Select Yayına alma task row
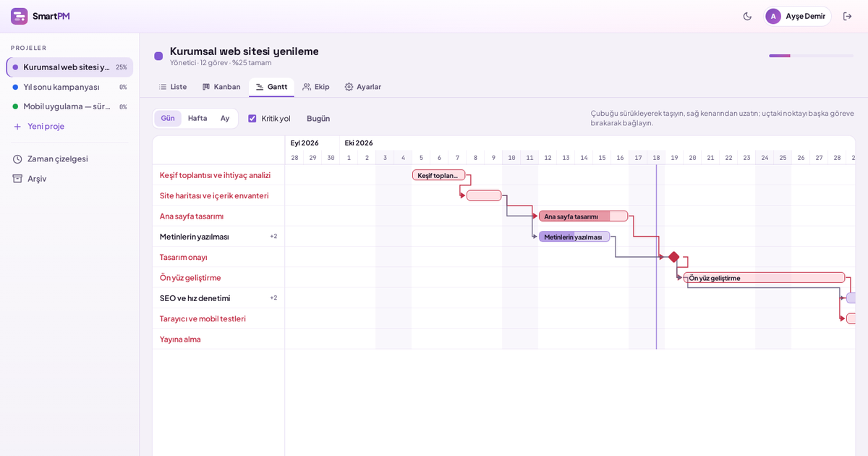868x456 pixels. [218, 339]
